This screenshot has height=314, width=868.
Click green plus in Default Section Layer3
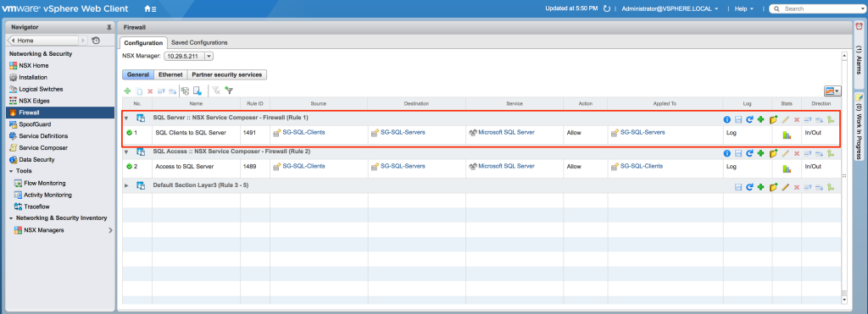click(760, 187)
